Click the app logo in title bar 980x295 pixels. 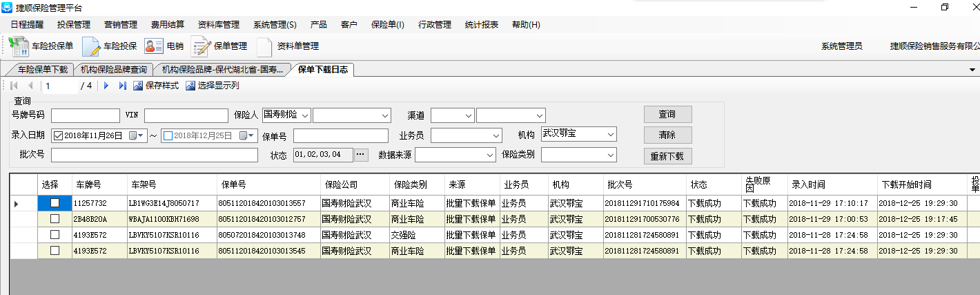[x=6, y=7]
